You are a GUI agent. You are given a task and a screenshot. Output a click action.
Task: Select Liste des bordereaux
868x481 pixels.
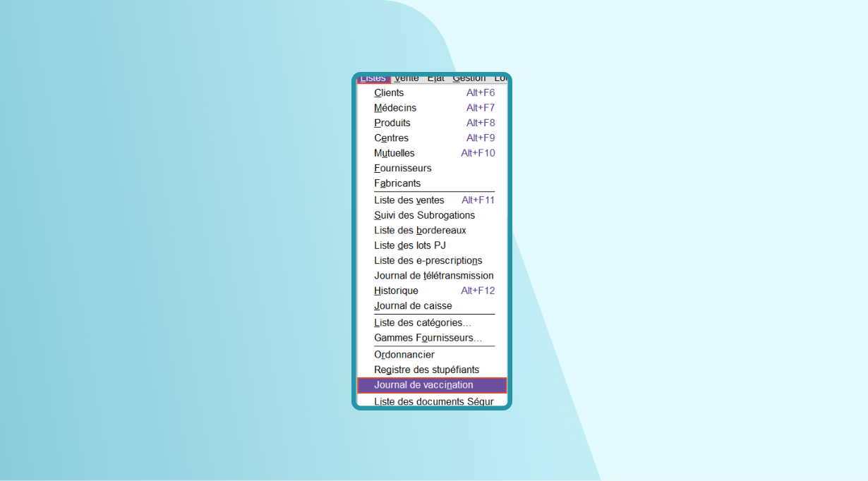[x=420, y=231]
